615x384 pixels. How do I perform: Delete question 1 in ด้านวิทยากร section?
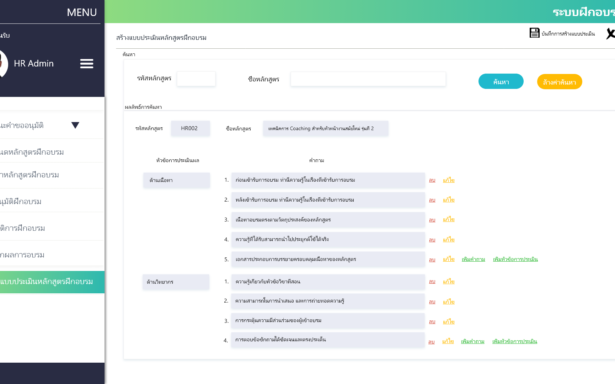(432, 282)
